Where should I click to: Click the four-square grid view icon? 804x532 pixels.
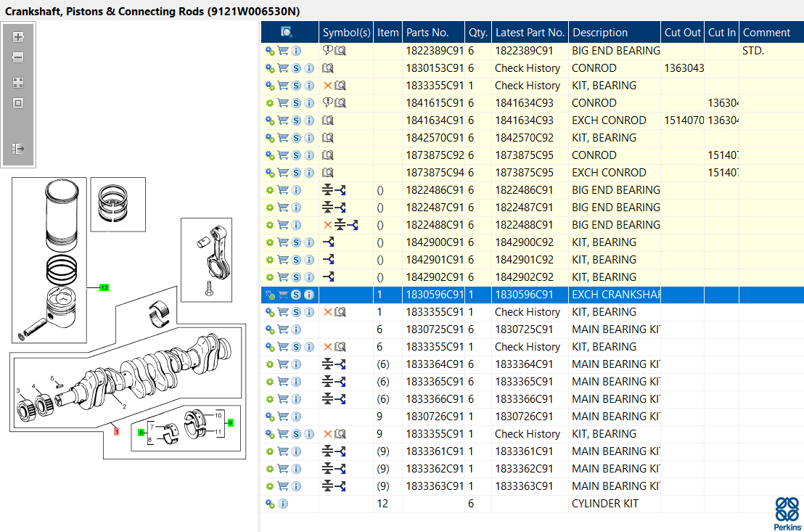click(18, 83)
